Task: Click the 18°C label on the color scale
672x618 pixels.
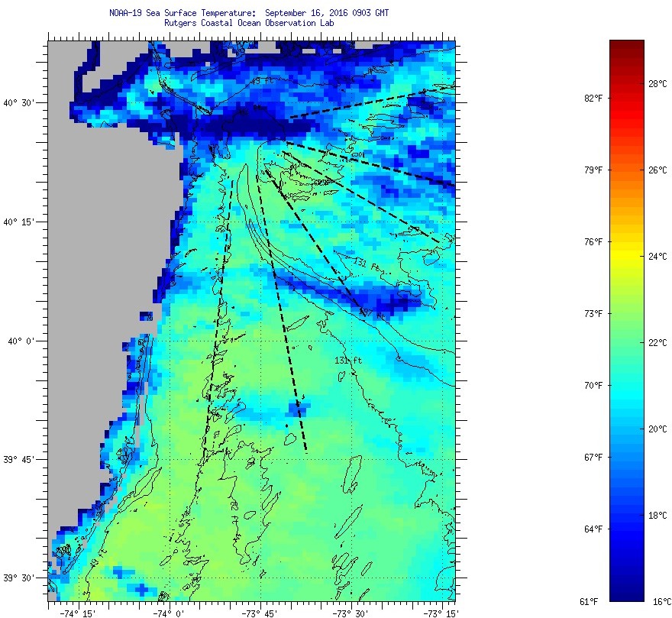Action: (x=657, y=516)
